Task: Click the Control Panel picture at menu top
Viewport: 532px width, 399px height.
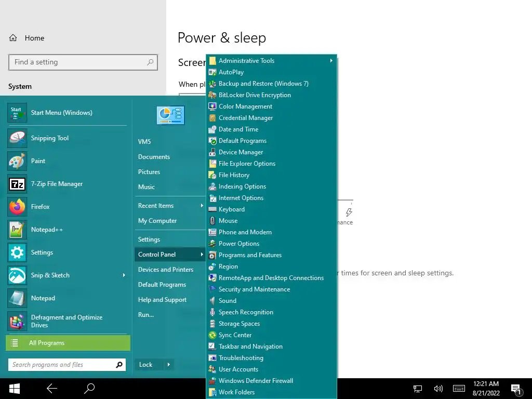Action: 170,115
